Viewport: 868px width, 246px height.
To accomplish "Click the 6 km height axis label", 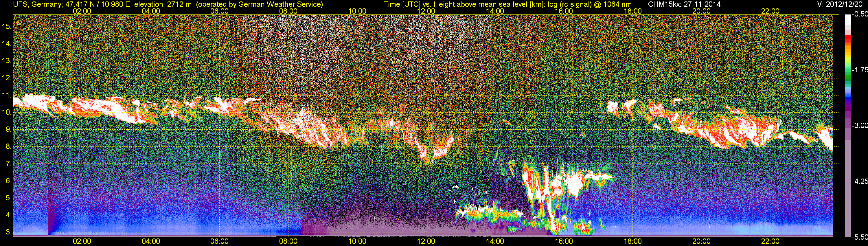I will click(8, 181).
